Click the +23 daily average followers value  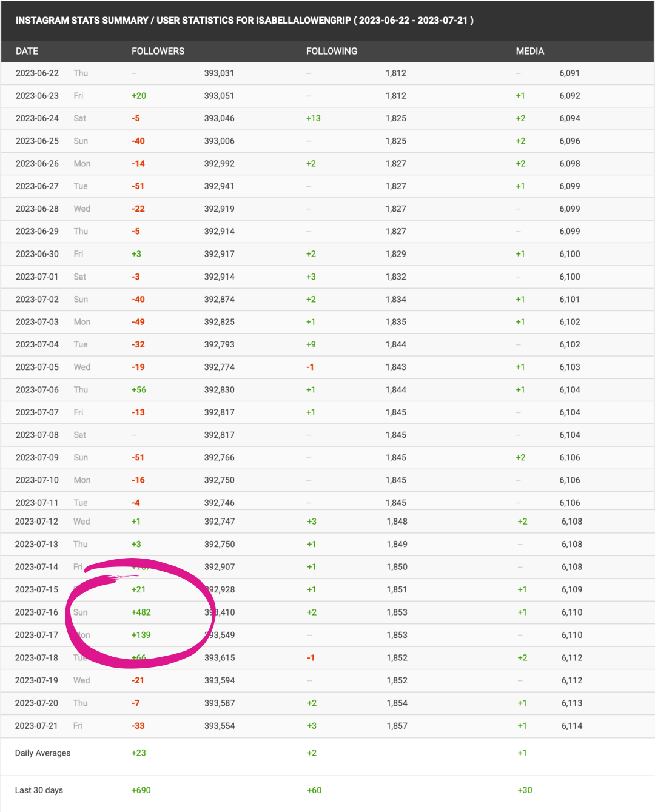pos(139,753)
